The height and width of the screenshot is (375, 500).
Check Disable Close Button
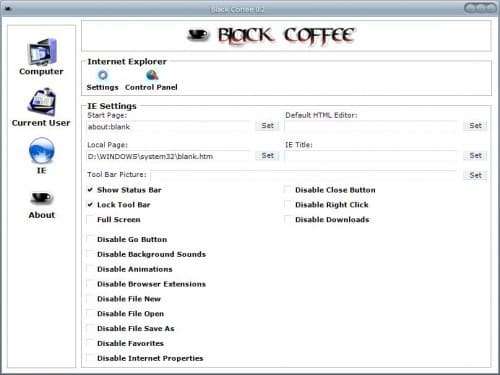pyautogui.click(x=287, y=190)
